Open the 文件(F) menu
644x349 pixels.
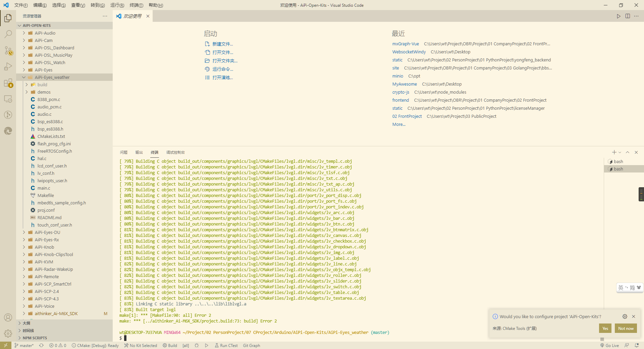point(21,5)
